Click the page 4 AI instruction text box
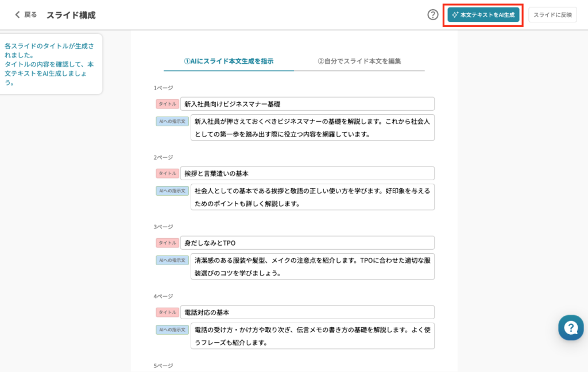 (x=312, y=336)
